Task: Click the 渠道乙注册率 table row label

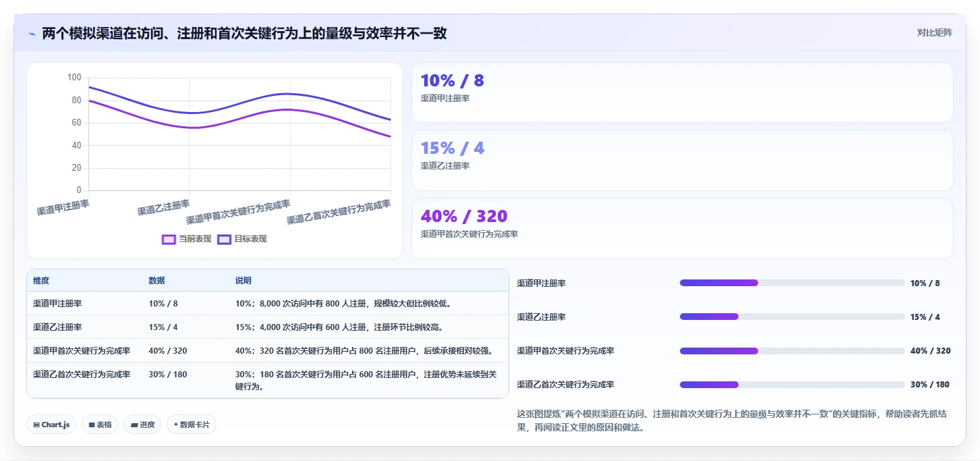Action: click(57, 327)
